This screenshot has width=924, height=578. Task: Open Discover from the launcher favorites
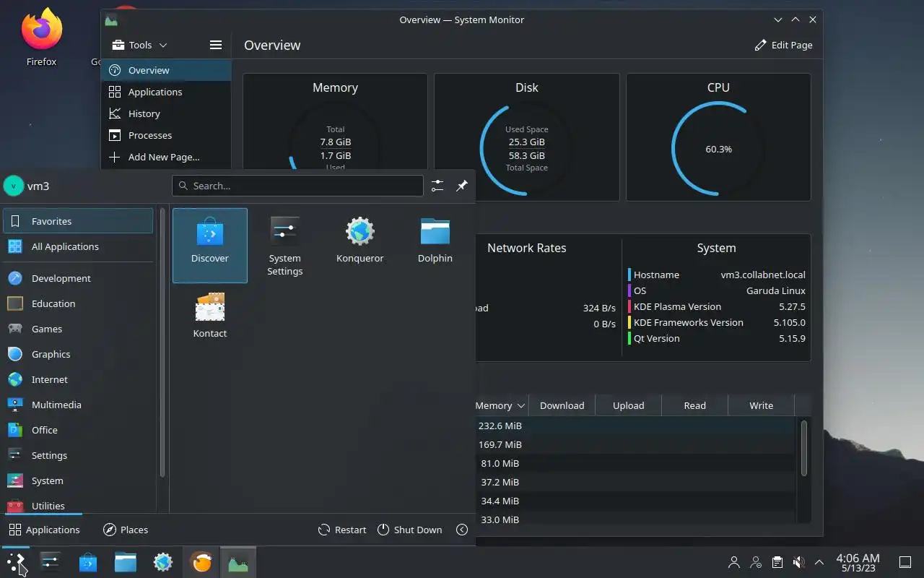[x=210, y=246]
